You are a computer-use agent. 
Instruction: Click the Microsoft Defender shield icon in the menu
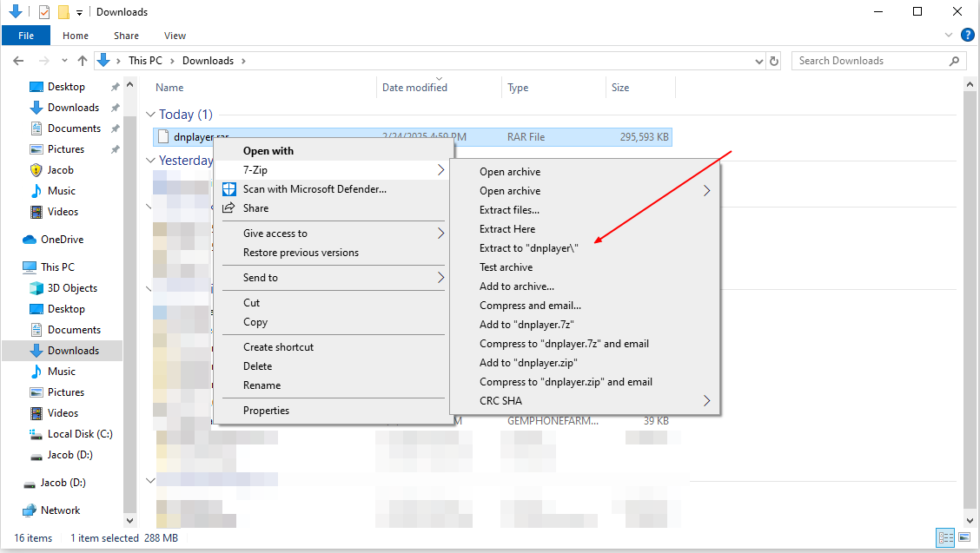(229, 189)
